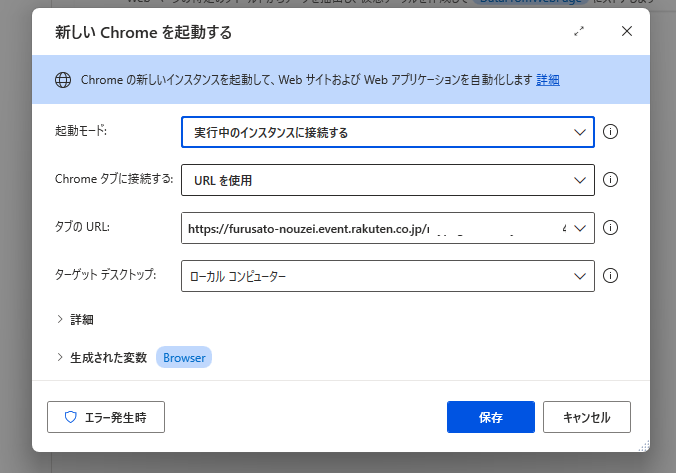Click the globe icon in the blue banner
676x473 pixels.
63,80
